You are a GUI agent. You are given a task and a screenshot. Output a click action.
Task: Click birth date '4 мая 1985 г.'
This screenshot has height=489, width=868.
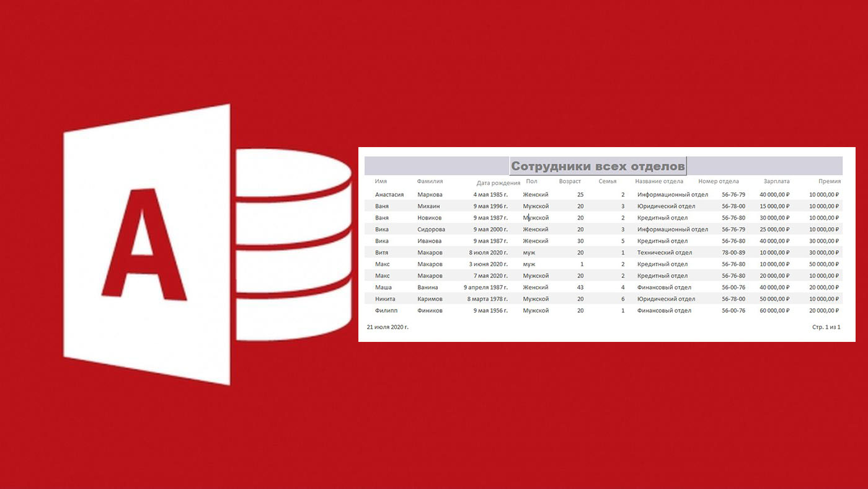click(x=490, y=194)
